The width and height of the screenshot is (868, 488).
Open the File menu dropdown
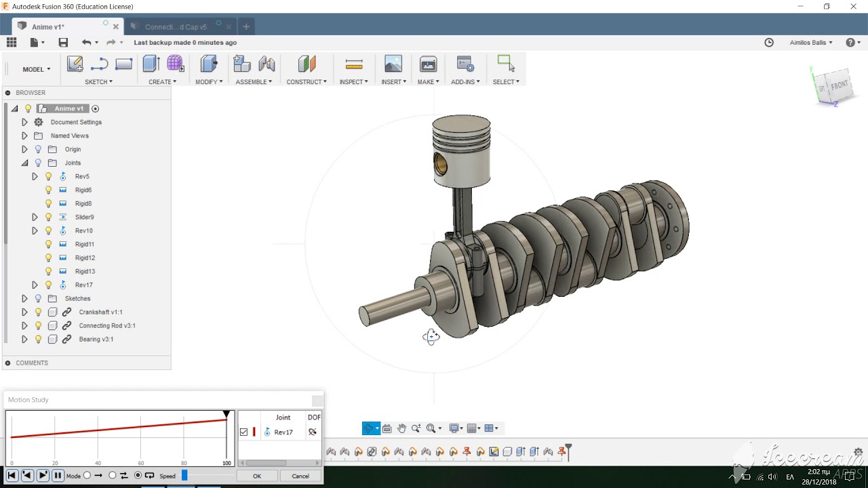[x=37, y=42]
